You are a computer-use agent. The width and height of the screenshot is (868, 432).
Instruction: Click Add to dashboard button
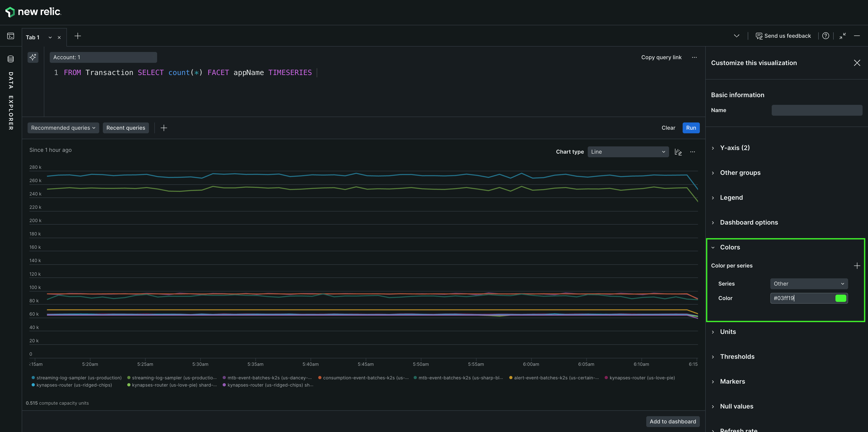click(672, 422)
